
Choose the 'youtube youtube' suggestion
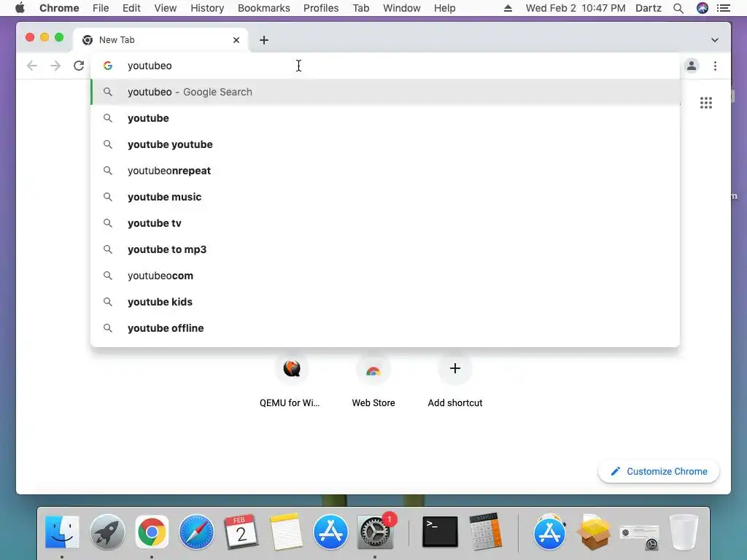pos(385,144)
